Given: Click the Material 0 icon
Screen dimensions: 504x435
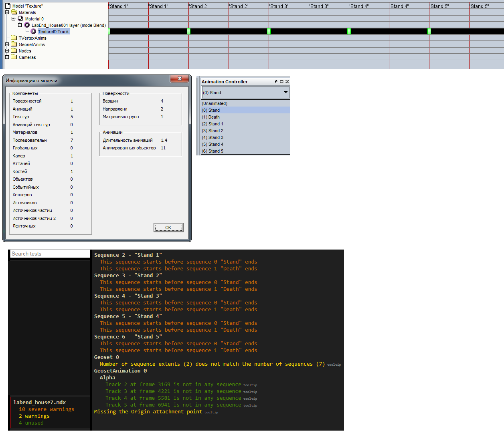Looking at the screenshot, I should [20, 19].
